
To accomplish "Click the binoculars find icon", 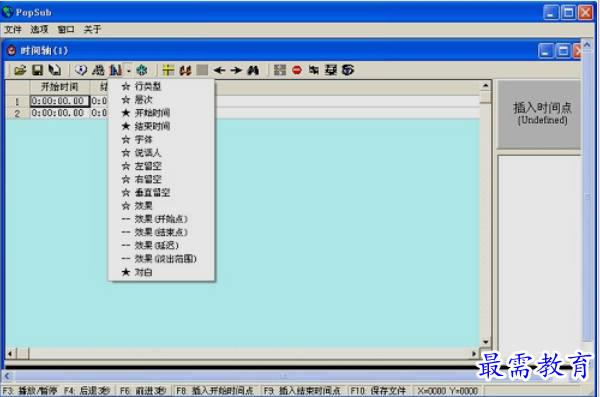I will click(x=253, y=70).
